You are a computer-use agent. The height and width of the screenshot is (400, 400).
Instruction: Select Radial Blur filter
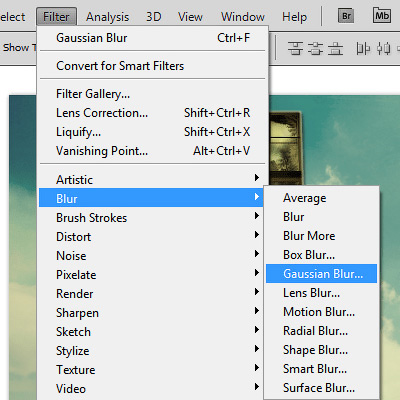pos(321,331)
